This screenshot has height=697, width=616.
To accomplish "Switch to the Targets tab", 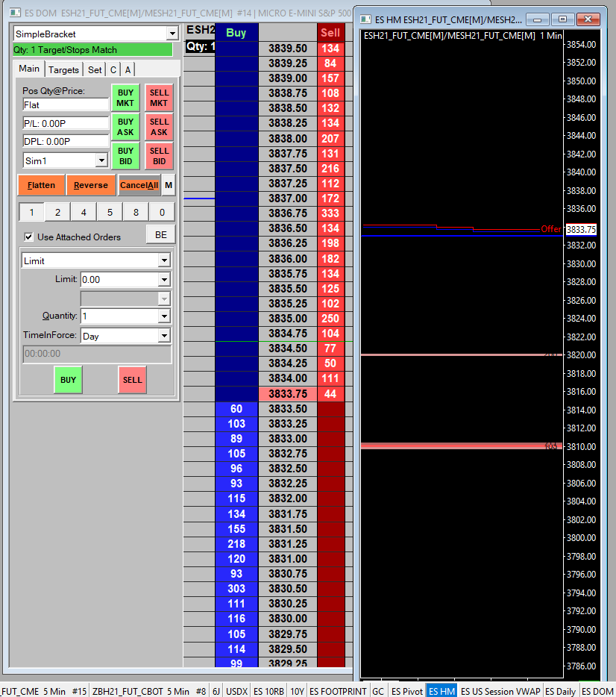I will (63, 70).
